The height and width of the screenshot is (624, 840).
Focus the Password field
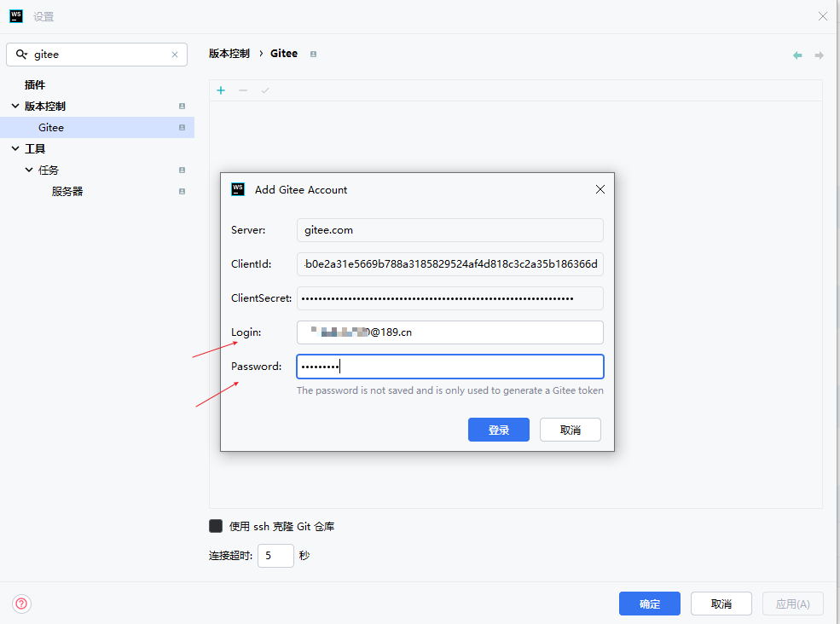450,367
